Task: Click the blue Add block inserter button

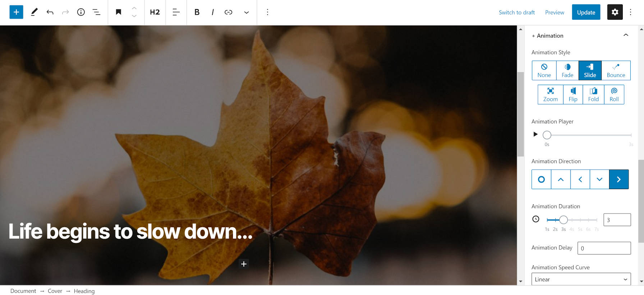Action: pos(16,12)
